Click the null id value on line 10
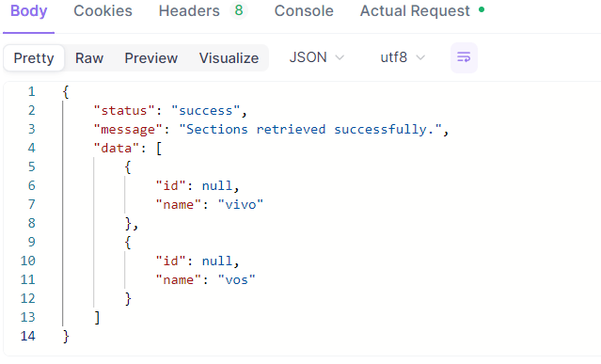The height and width of the screenshot is (364, 601). tap(217, 261)
